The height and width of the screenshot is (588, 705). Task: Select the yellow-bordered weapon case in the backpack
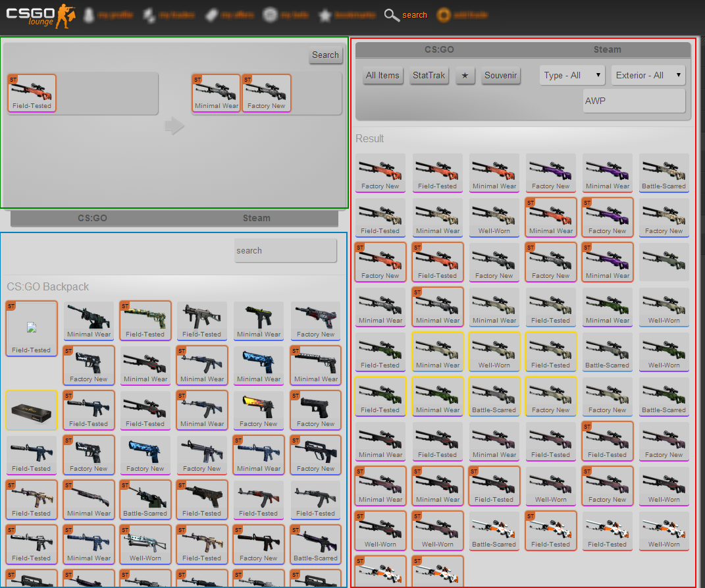click(x=31, y=410)
